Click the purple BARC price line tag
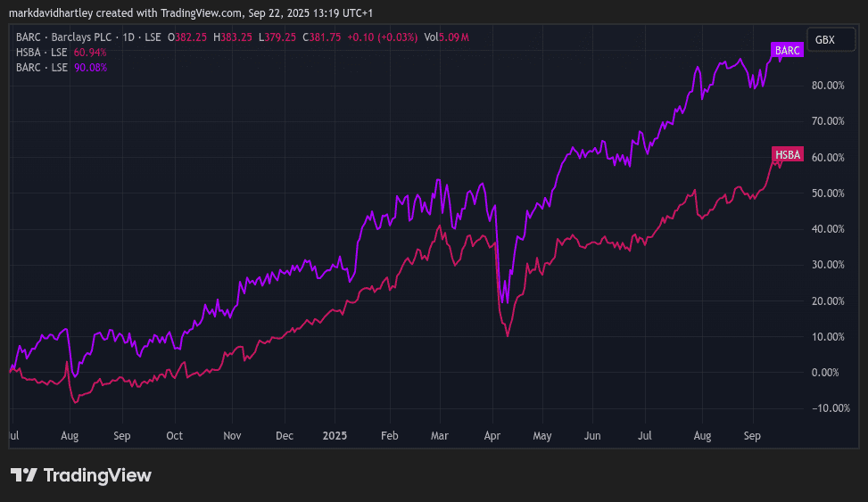 pos(787,51)
